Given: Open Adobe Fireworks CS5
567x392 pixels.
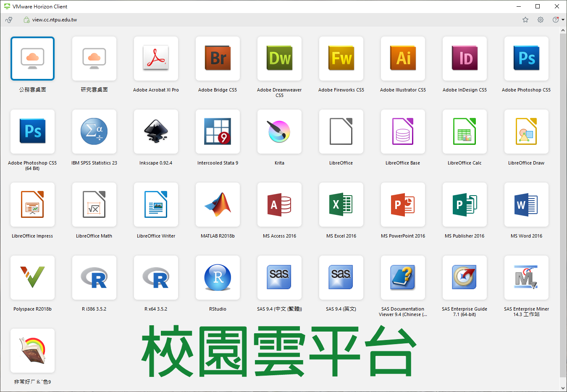Looking at the screenshot, I should pos(341,58).
